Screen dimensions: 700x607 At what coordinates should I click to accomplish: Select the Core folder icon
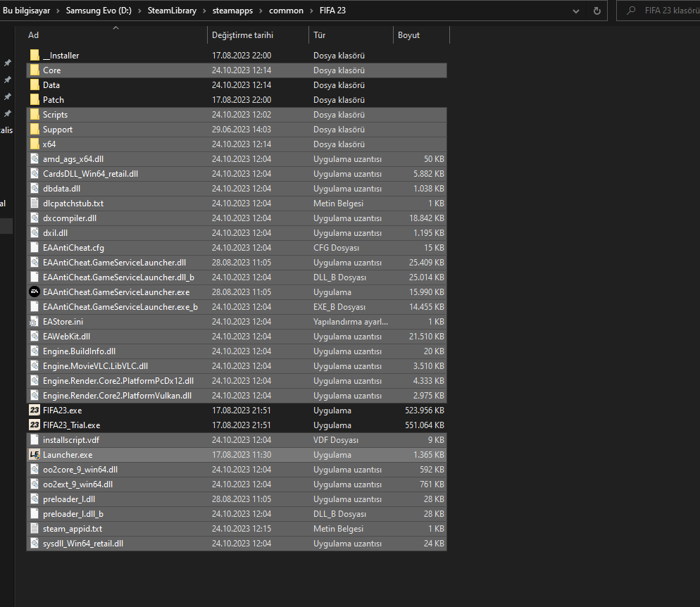(x=35, y=70)
